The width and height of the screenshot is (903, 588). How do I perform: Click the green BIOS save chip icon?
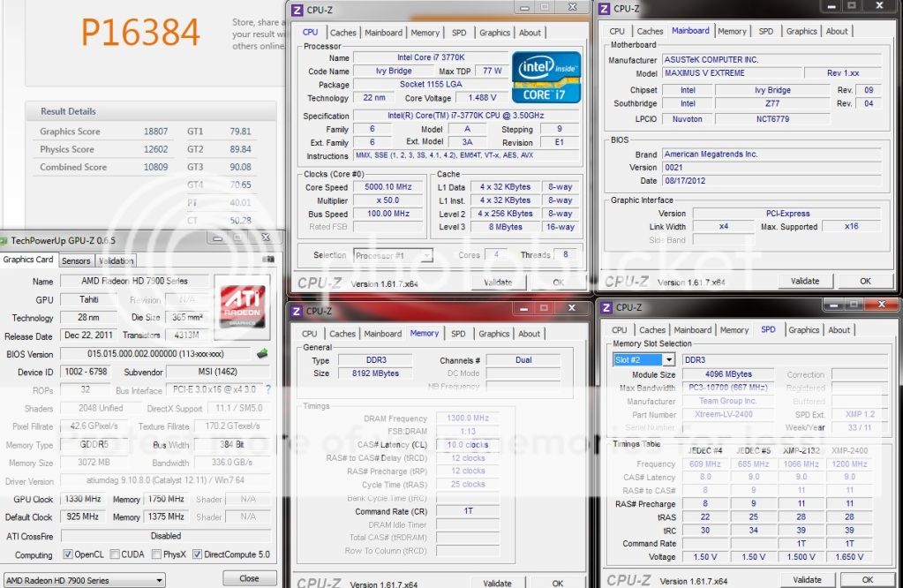click(262, 354)
